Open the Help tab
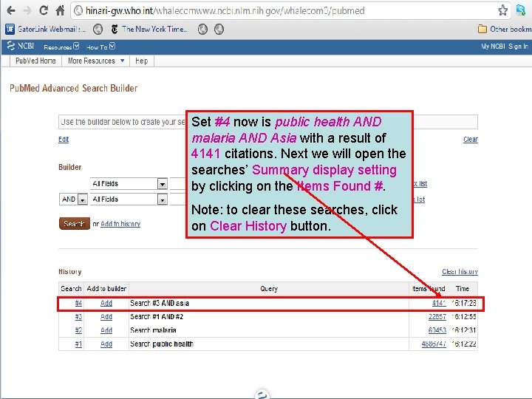 coord(142,61)
